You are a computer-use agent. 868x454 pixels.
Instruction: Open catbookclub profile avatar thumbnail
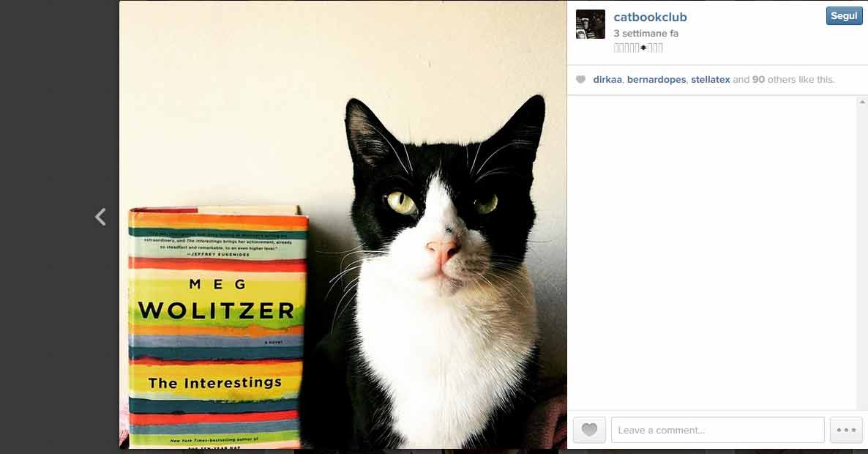tap(590, 24)
